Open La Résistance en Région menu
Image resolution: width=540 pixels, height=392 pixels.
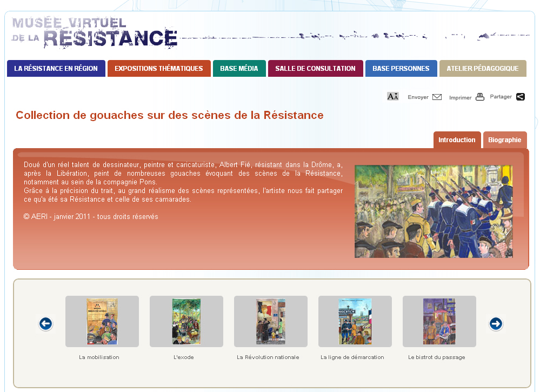pos(56,68)
